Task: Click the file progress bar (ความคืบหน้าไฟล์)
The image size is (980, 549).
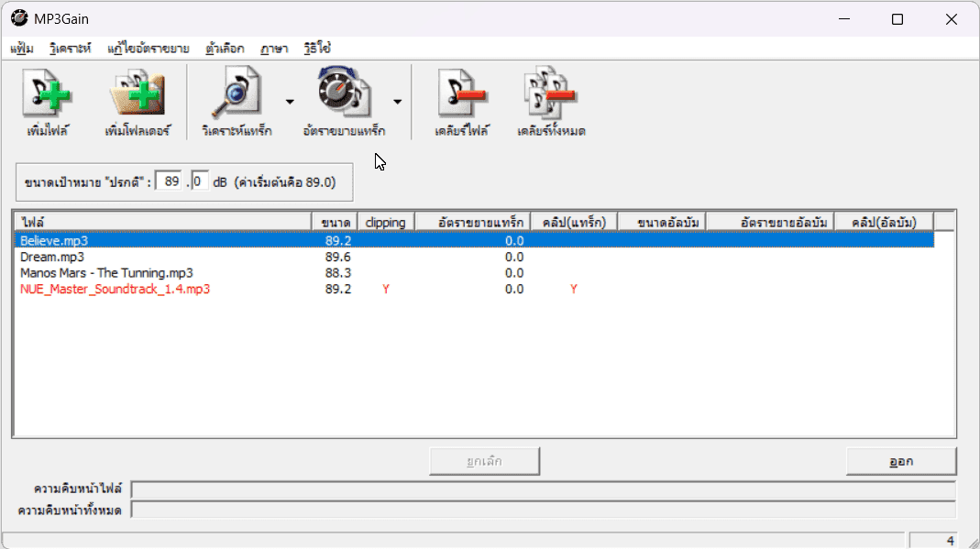Action: point(543,489)
